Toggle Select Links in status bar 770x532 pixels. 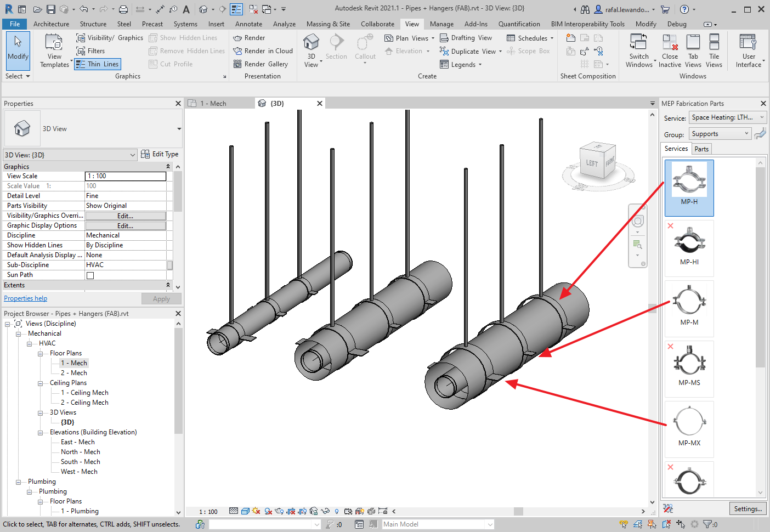pyautogui.click(x=624, y=524)
